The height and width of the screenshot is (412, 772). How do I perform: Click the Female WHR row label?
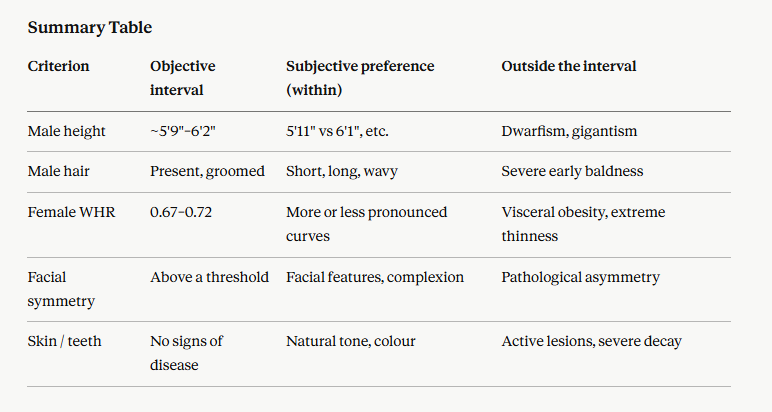tap(71, 212)
